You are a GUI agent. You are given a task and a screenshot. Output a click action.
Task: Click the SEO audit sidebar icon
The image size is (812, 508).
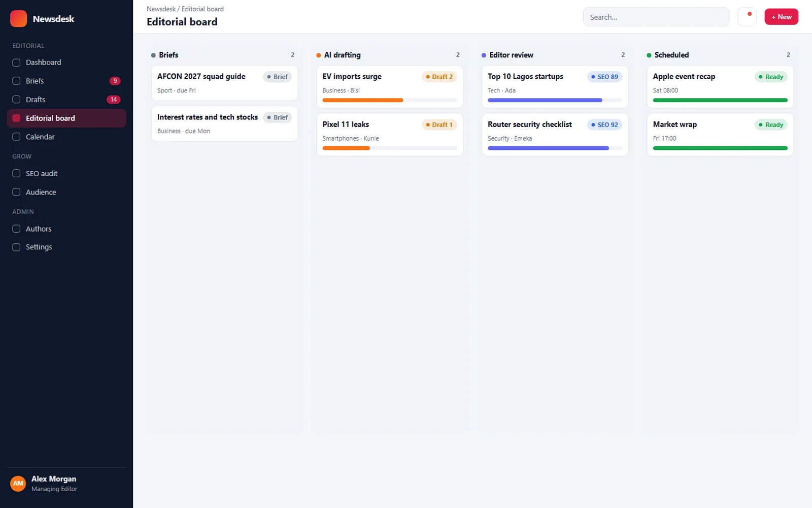pyautogui.click(x=16, y=173)
